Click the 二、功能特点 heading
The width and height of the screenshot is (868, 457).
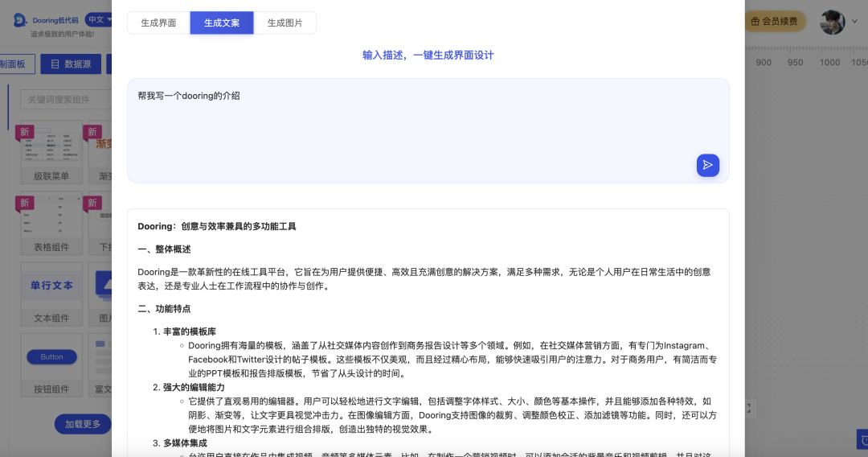pyautogui.click(x=165, y=309)
